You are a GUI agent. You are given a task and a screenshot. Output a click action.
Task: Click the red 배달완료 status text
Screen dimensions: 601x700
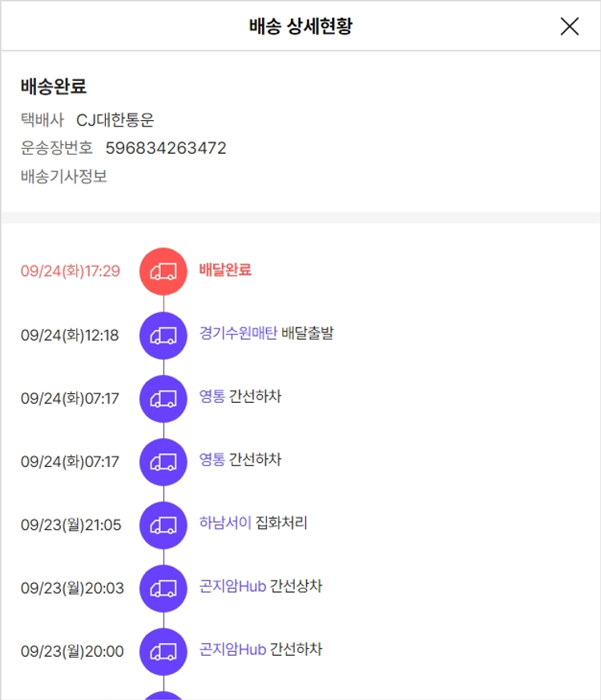pyautogui.click(x=225, y=270)
